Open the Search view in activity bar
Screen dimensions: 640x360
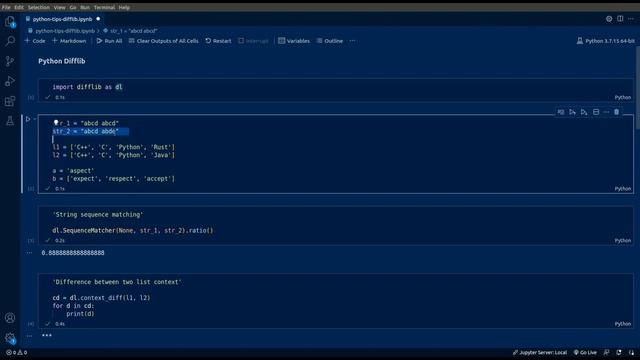point(10,41)
